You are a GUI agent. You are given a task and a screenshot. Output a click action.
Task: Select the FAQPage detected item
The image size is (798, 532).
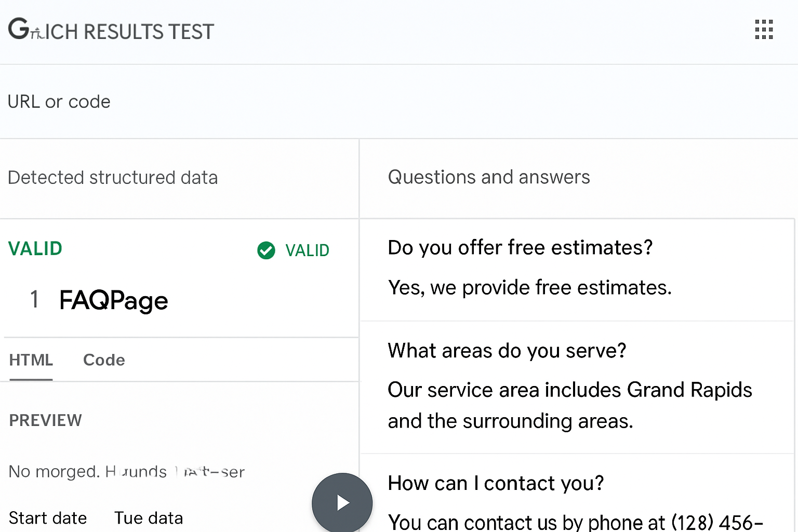(x=113, y=300)
